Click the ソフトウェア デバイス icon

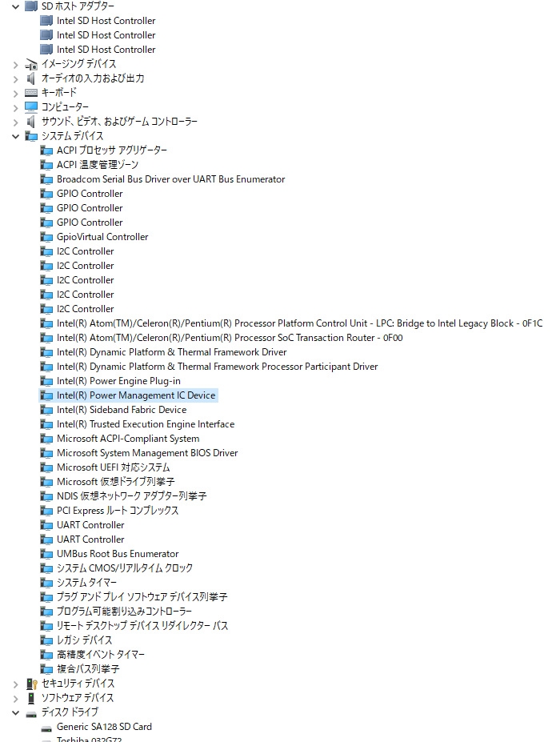(31, 698)
